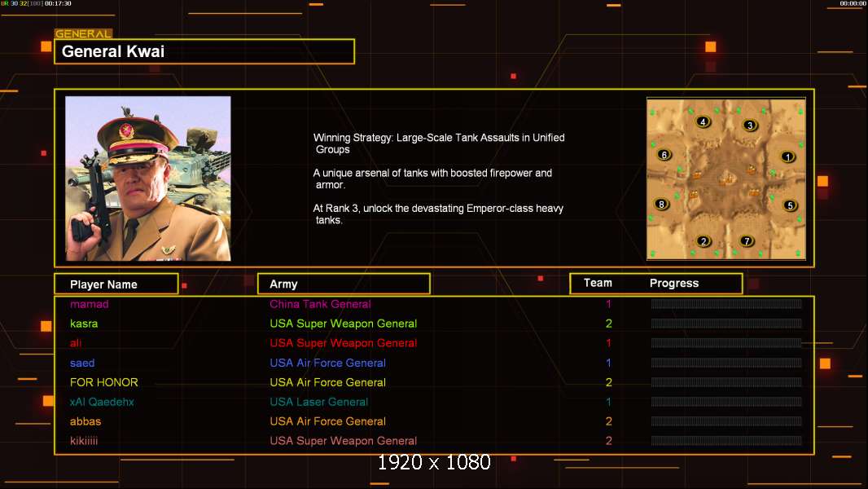Select player mamad in the list
This screenshot has height=489, width=868.
click(x=89, y=304)
